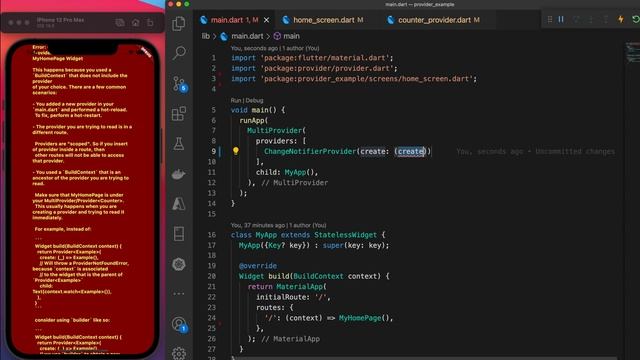Click 'ChangeNotifierProvider' on line 9
The image size is (640, 360).
point(310,151)
